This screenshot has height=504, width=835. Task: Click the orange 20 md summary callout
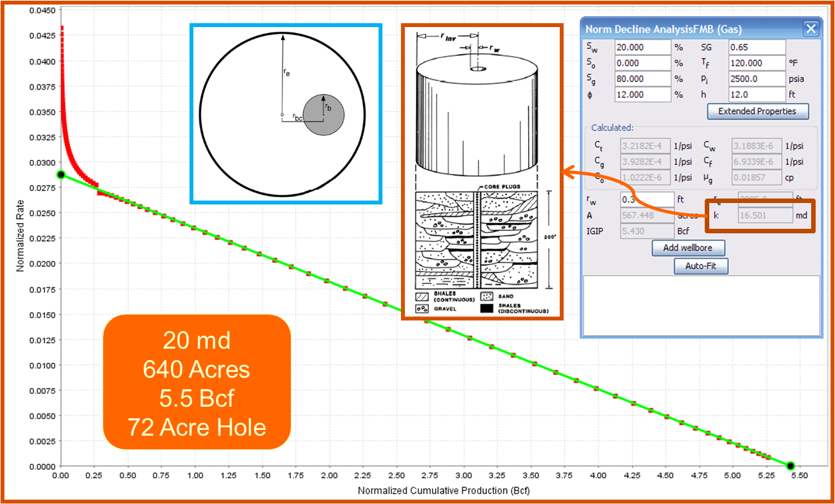point(197,382)
